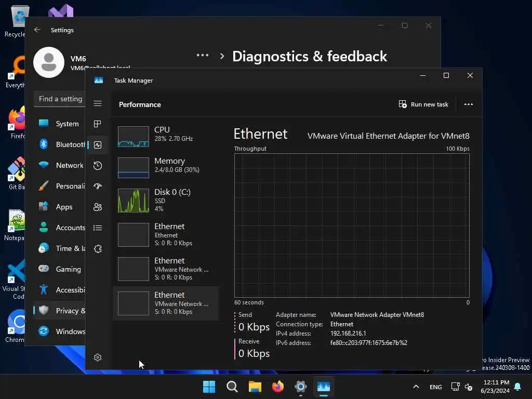
Task: Open Apps category in Settings
Action: pos(59,207)
